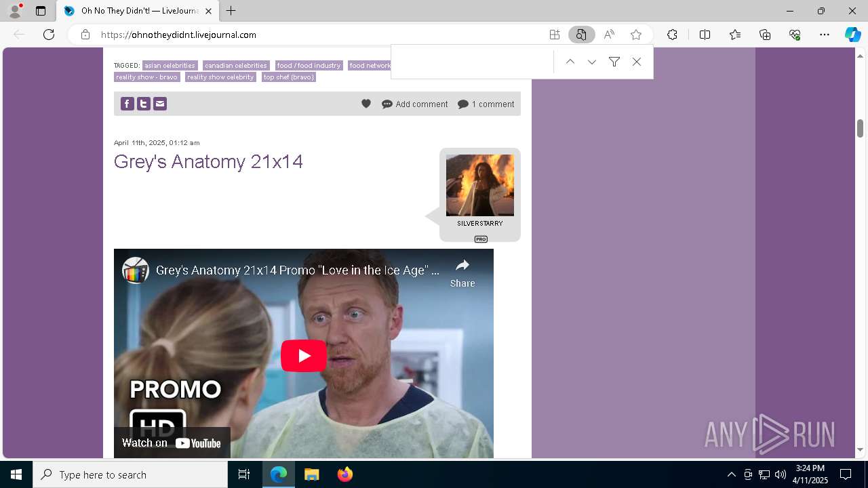Close the Oh No They Didn't tab

tap(208, 11)
